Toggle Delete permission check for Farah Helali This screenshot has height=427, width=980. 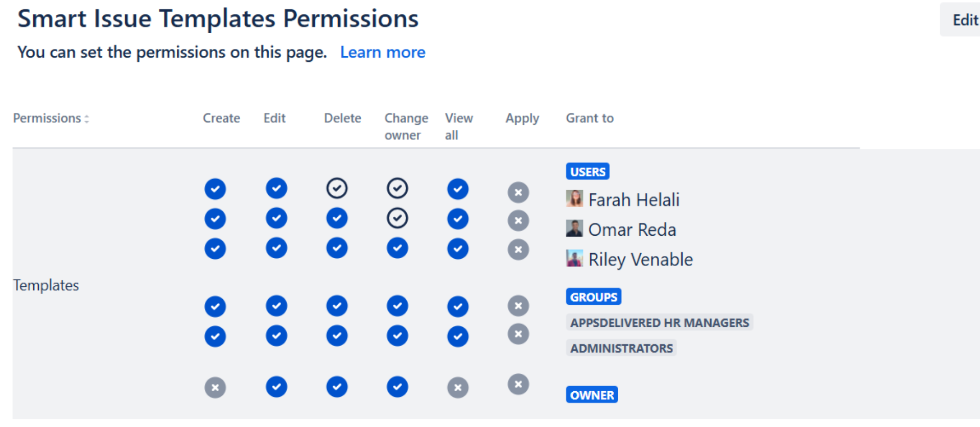click(337, 188)
